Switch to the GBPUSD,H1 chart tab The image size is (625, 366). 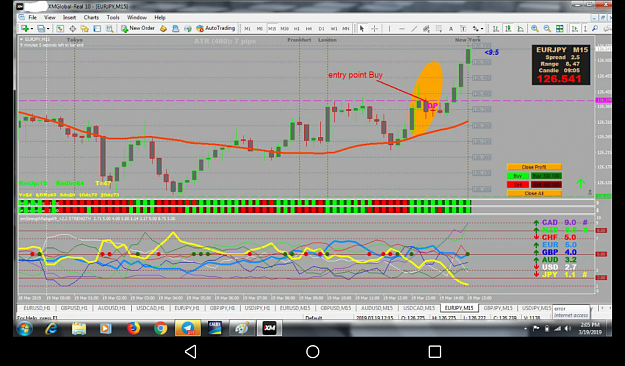74,308
